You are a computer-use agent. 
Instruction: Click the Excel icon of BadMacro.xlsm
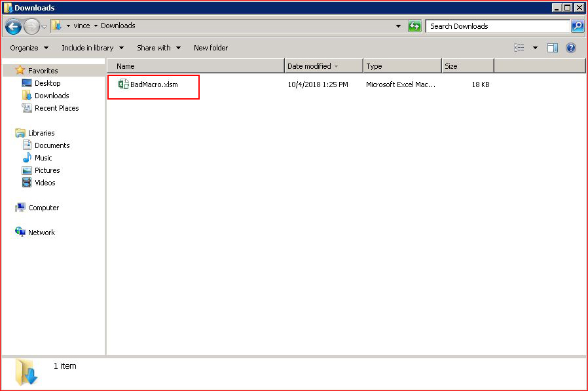point(123,84)
